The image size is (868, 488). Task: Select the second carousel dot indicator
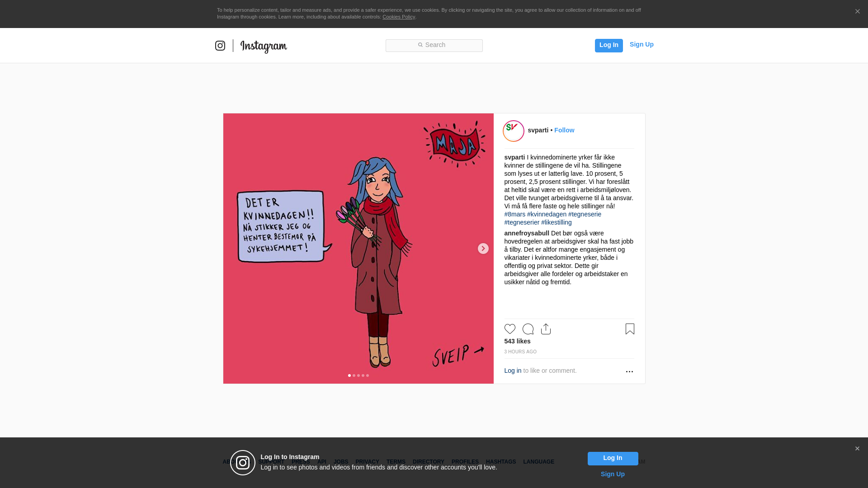pos(354,375)
